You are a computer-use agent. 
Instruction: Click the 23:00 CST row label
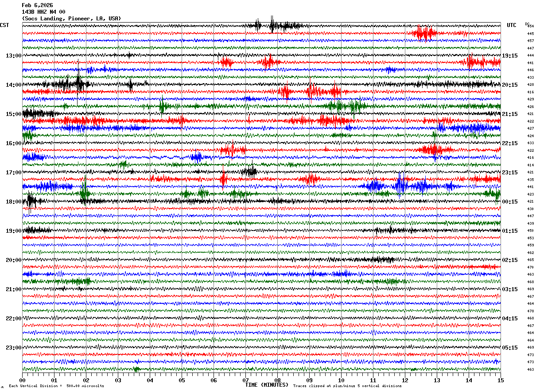pos(13,348)
